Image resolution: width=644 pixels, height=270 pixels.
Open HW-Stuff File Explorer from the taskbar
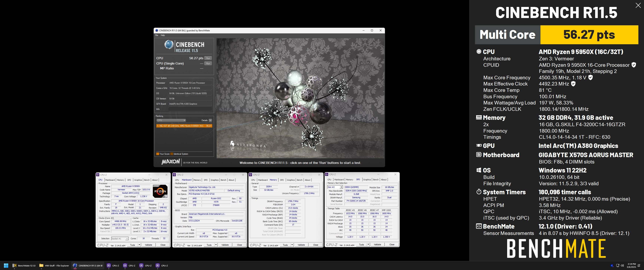click(x=54, y=265)
